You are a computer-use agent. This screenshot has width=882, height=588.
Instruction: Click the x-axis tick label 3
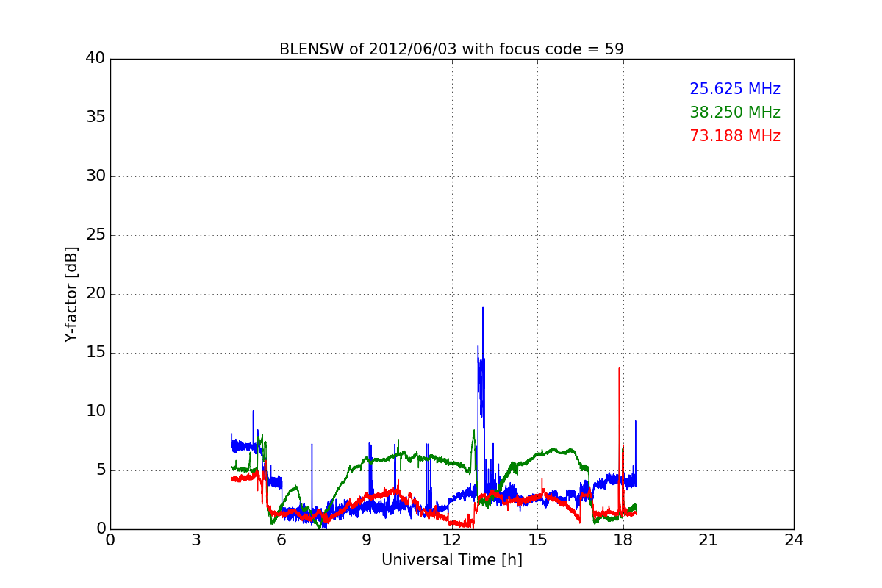point(196,539)
